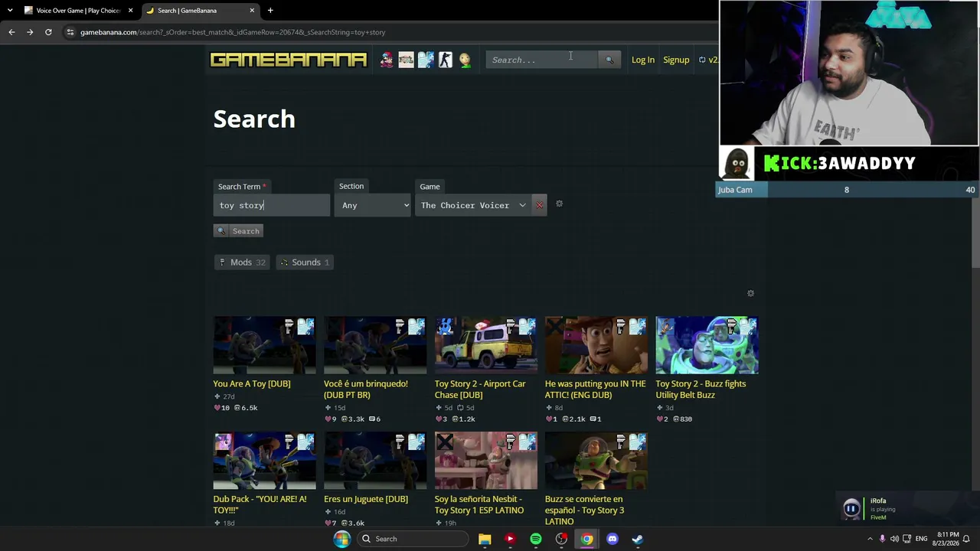This screenshot has height=551, width=980.
Task: Open File Explorer from taskbar
Action: click(x=485, y=539)
